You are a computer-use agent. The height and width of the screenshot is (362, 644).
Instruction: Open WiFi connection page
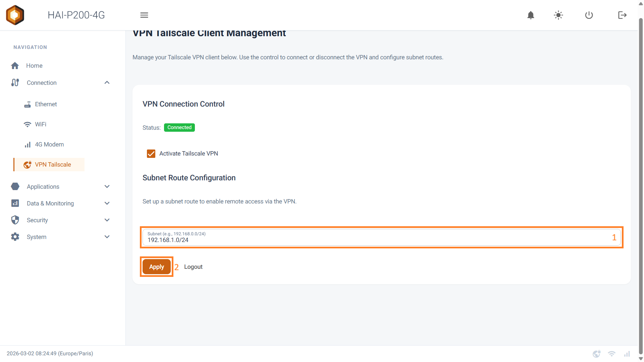coord(41,124)
